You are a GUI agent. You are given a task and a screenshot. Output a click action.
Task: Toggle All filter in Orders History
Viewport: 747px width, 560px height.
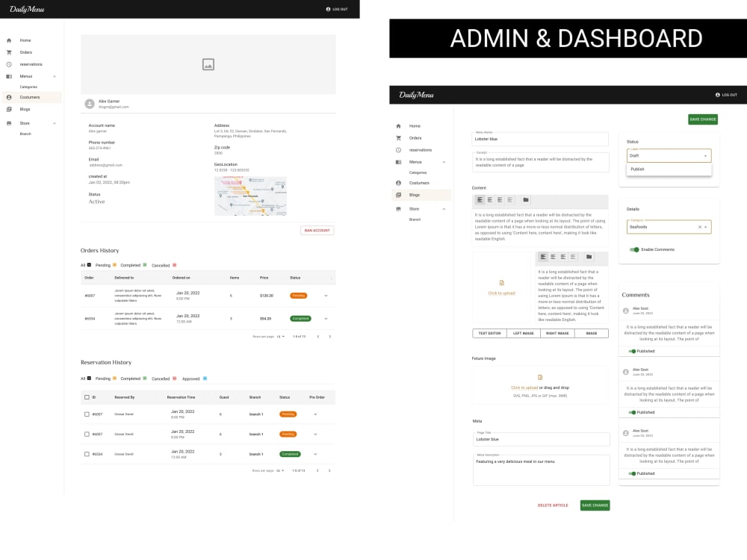pyautogui.click(x=89, y=265)
